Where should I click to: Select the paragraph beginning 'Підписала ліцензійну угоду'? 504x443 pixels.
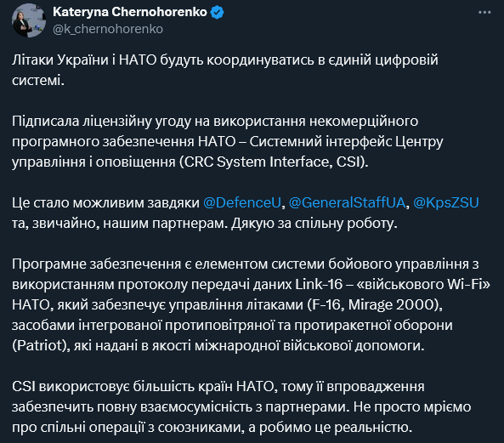click(x=228, y=141)
